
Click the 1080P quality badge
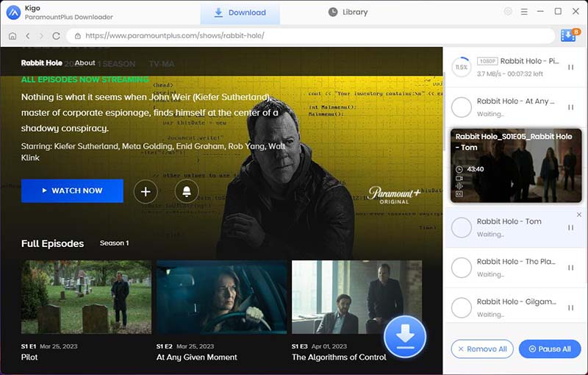click(x=487, y=61)
